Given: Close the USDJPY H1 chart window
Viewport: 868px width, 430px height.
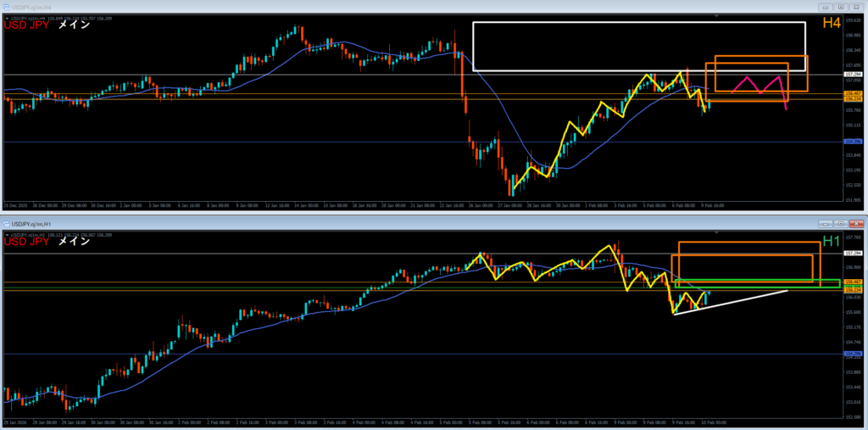Looking at the screenshot, I should point(856,225).
